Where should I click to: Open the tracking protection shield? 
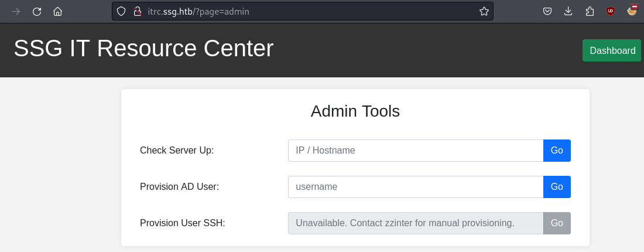(x=122, y=11)
